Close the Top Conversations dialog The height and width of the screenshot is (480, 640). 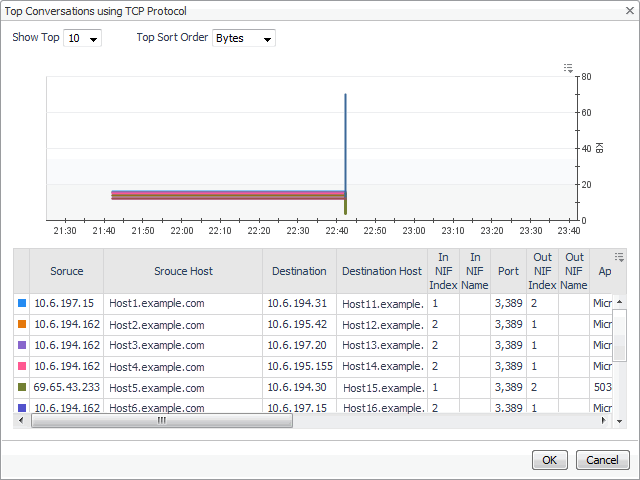[630, 11]
